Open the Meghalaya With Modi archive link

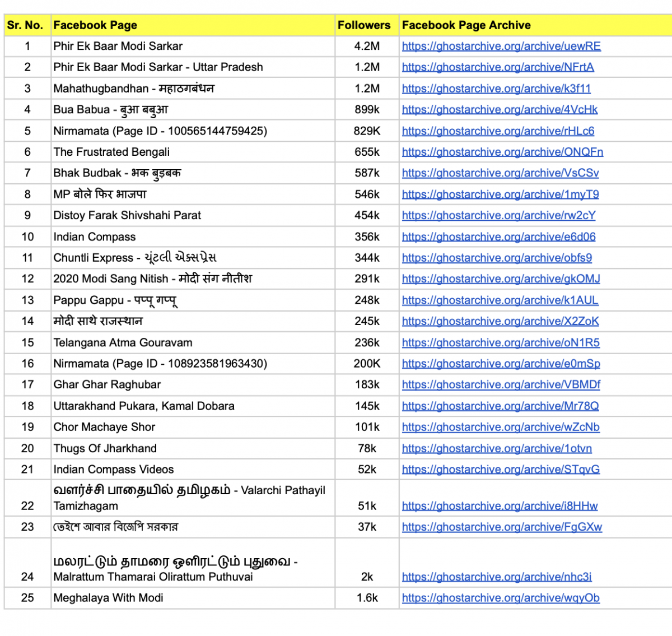[500, 598]
